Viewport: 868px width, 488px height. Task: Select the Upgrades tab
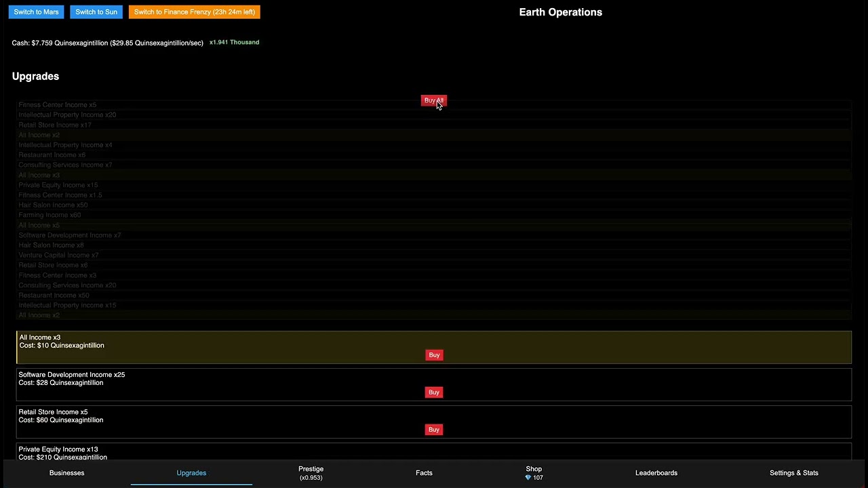(191, 473)
